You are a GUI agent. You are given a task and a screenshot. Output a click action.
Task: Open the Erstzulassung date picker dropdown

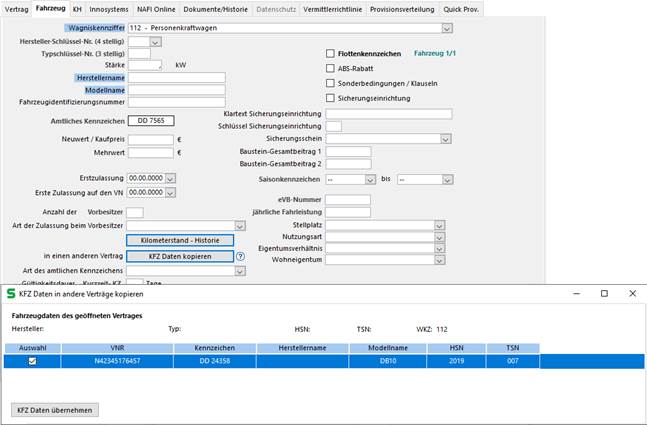click(170, 178)
